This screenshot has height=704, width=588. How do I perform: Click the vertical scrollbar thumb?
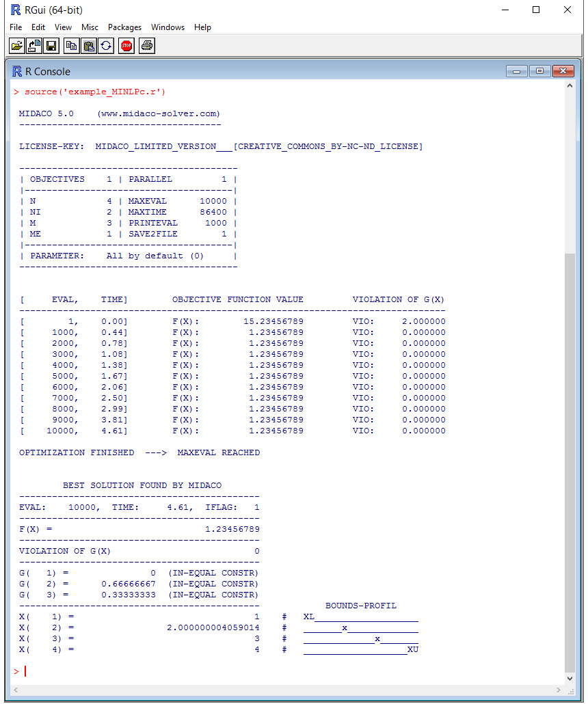[x=570, y=463]
